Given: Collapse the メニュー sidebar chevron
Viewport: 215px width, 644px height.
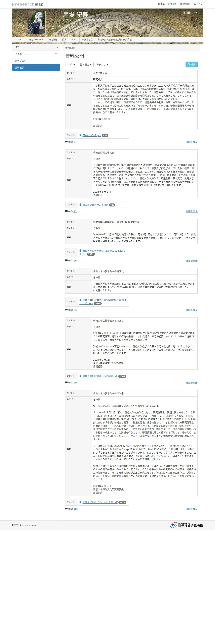Looking at the screenshot, I should [x=57, y=47].
